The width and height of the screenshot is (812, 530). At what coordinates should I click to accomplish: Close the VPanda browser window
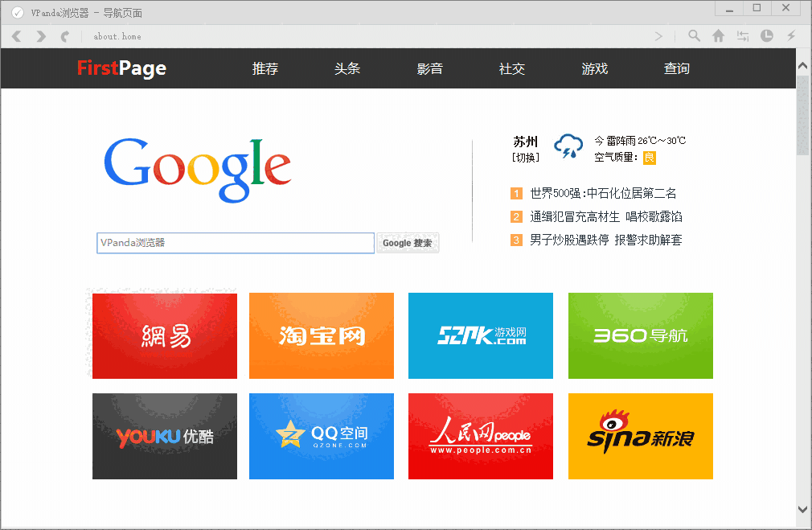(x=785, y=9)
